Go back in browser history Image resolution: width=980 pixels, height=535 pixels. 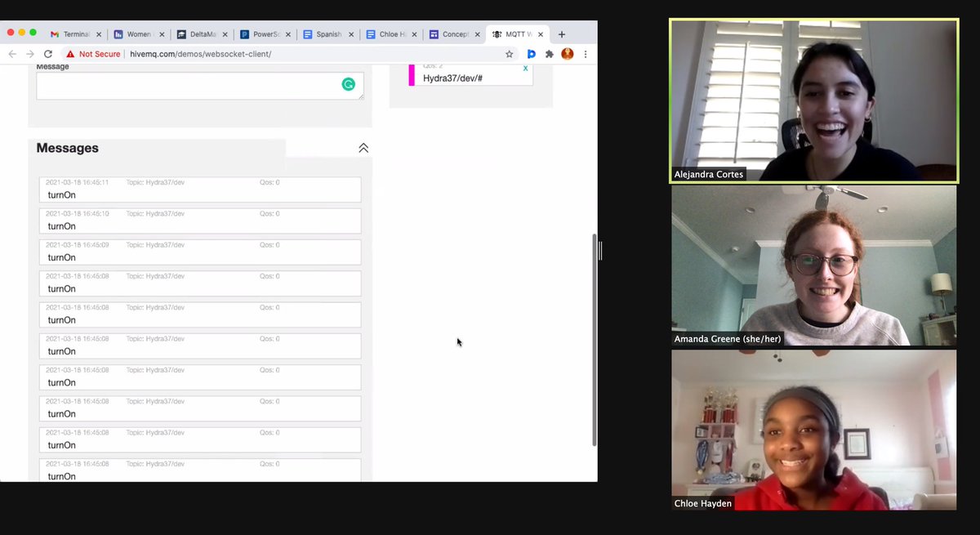pyautogui.click(x=12, y=54)
